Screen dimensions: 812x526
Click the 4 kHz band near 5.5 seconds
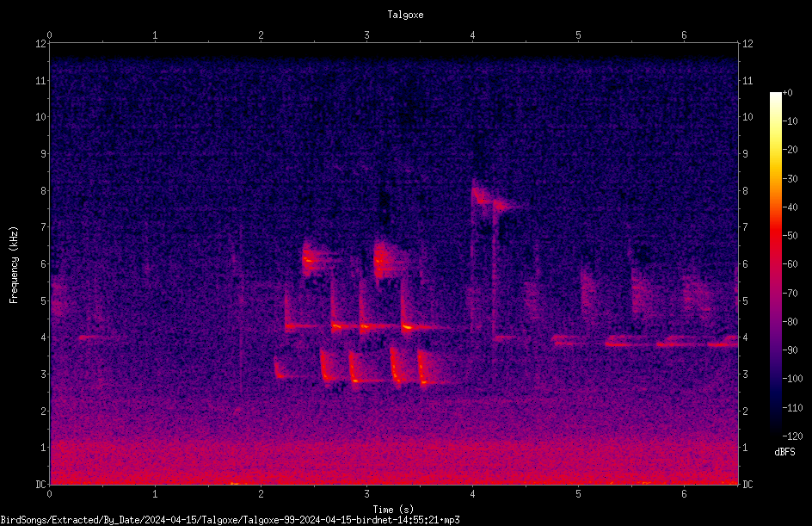631,341
